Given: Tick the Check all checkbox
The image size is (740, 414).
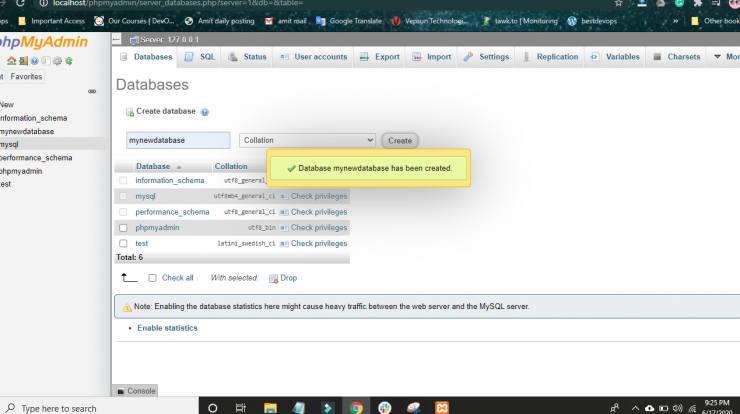Looking at the screenshot, I should [x=152, y=278].
